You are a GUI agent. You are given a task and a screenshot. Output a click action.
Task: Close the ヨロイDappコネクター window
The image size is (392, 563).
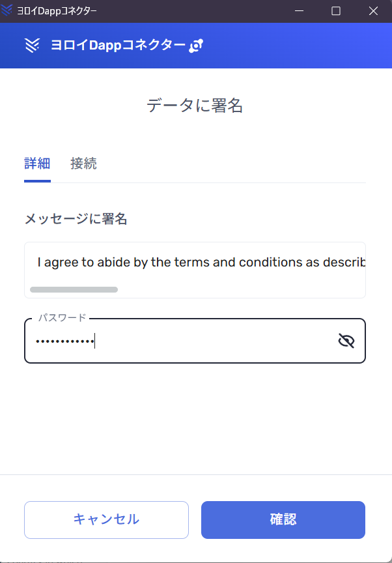(373, 11)
